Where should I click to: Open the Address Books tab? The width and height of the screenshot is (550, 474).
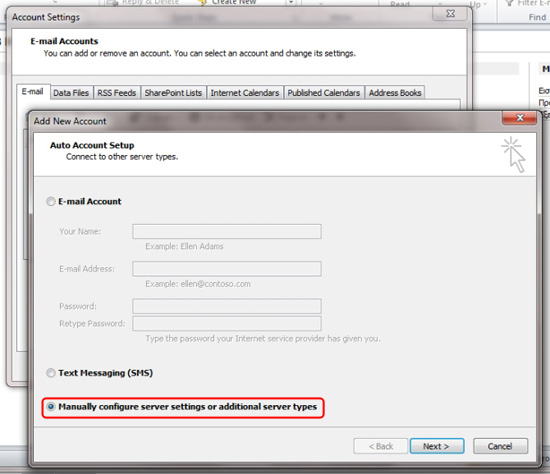395,93
